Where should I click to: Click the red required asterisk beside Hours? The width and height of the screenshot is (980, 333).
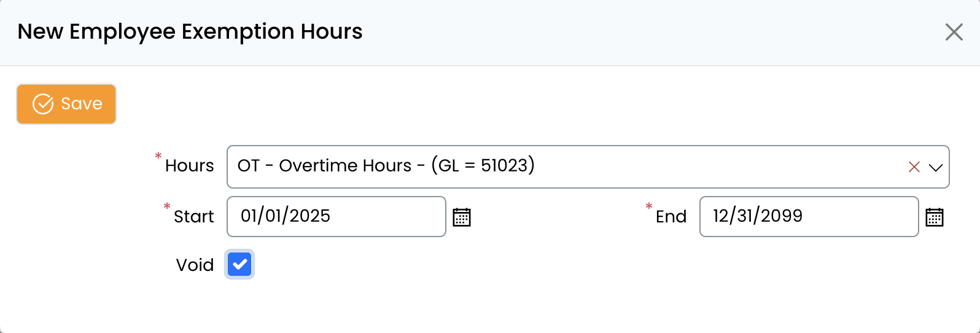pos(158,157)
